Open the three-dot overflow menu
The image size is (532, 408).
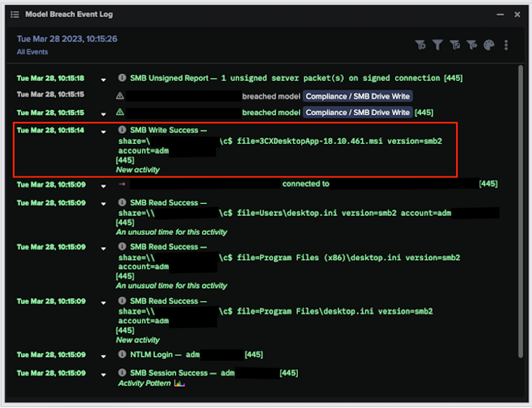click(506, 45)
